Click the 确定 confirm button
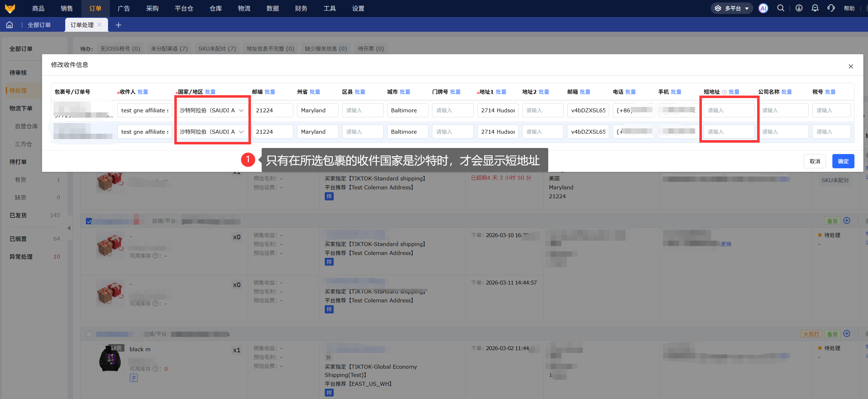This screenshot has height=399, width=868. coord(843,161)
